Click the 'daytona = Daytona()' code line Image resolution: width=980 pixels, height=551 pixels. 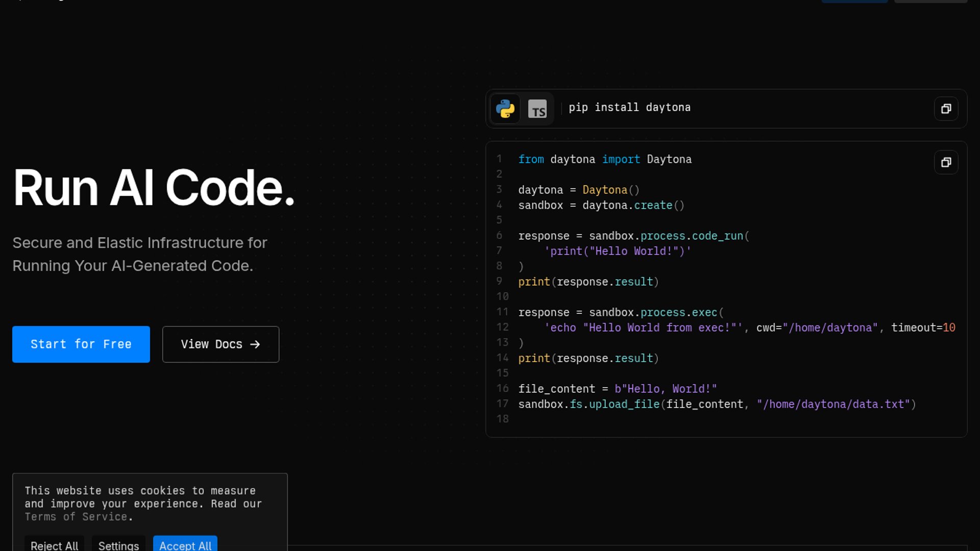click(x=578, y=190)
